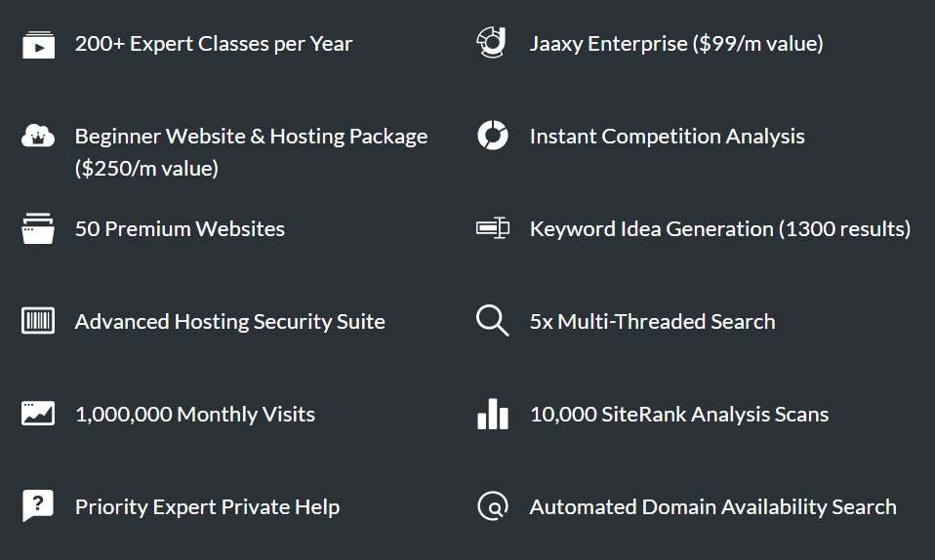
Task: Click the cloud crown hosting package icon
Action: click(x=38, y=137)
